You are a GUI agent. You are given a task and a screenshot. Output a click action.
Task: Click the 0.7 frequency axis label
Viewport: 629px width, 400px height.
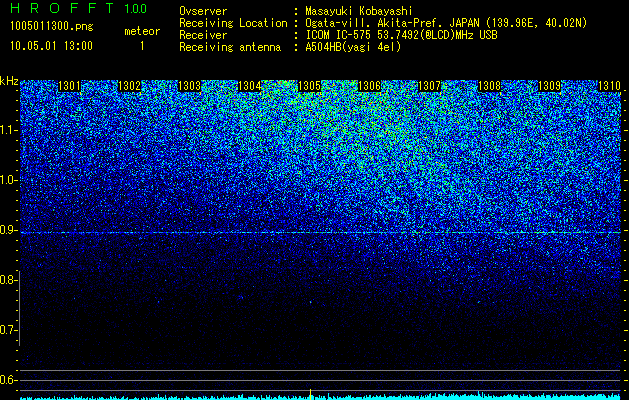(8, 330)
